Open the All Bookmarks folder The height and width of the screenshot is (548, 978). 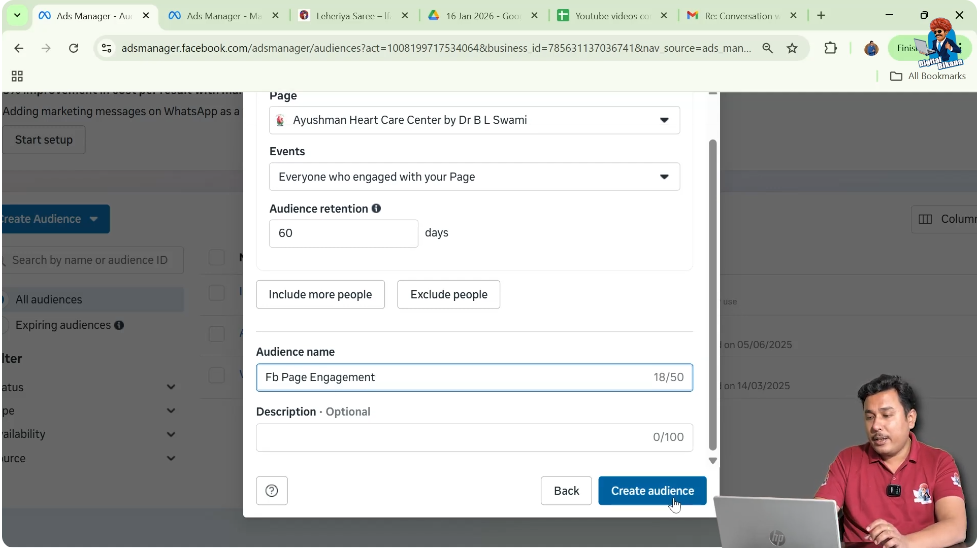[927, 76]
